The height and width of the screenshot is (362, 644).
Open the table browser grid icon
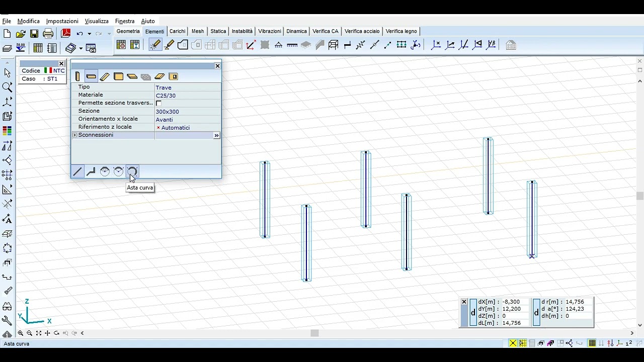tap(38, 48)
